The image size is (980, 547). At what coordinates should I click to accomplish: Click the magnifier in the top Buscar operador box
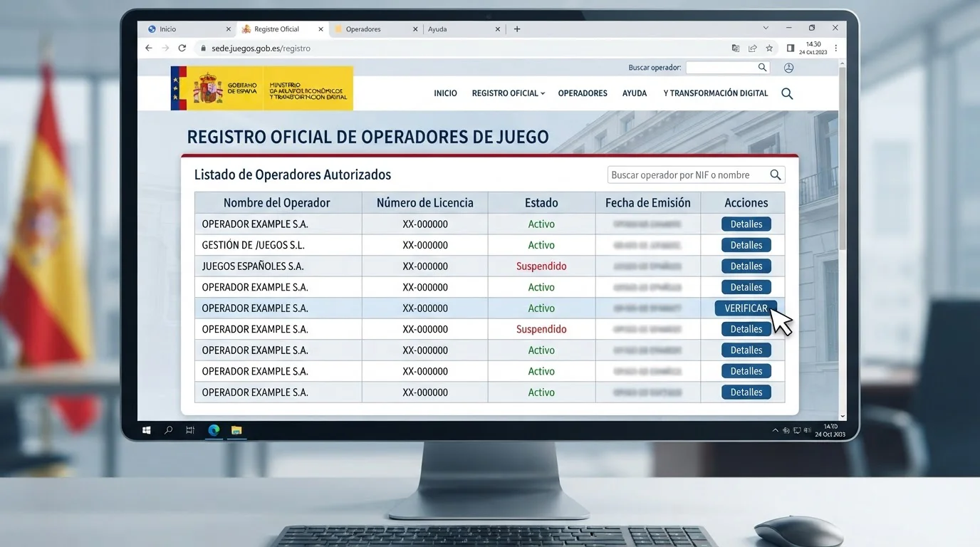(x=763, y=68)
